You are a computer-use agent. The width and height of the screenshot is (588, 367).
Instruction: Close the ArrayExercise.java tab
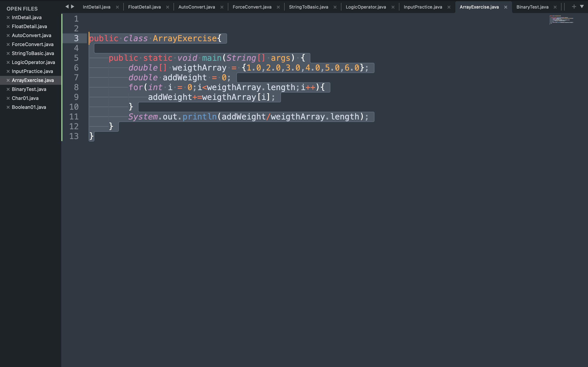point(506,7)
